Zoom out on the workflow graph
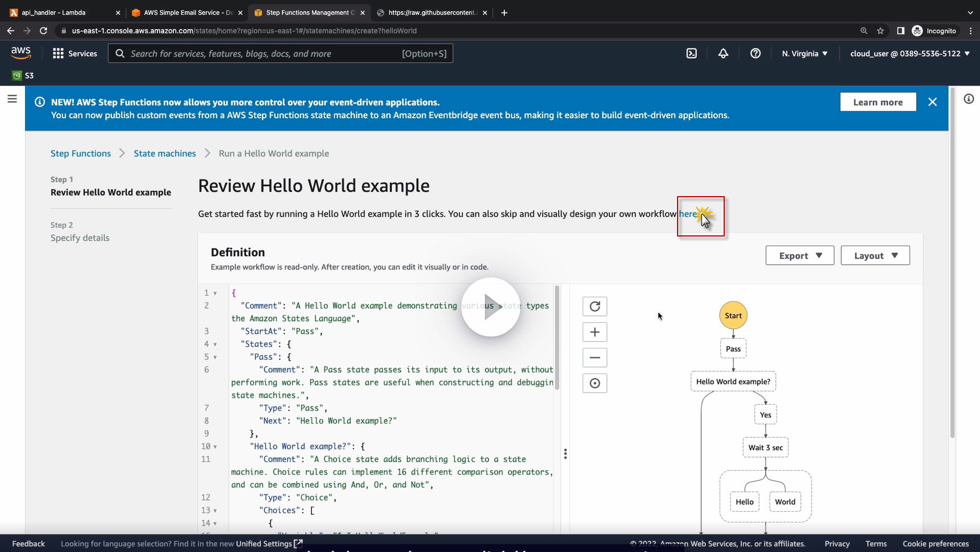 (x=595, y=358)
